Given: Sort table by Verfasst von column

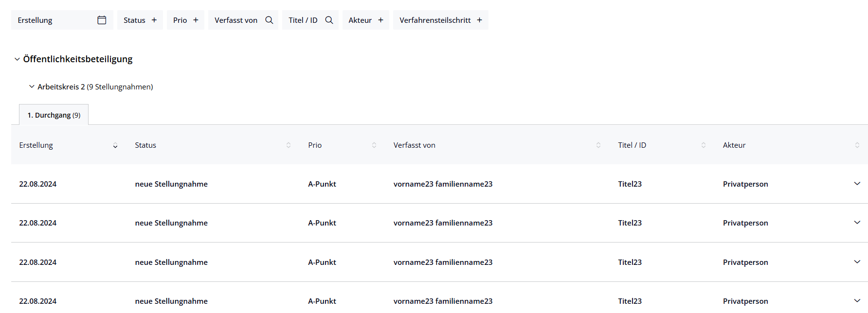Looking at the screenshot, I should click(x=598, y=145).
